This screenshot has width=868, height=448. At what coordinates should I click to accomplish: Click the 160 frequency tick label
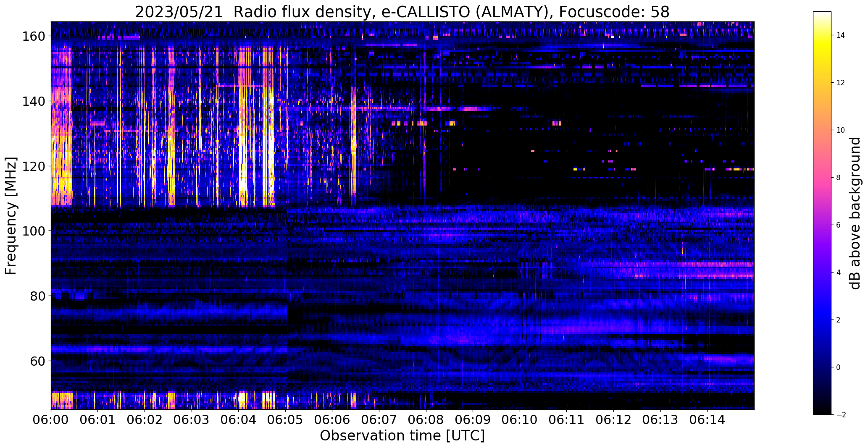tap(33, 37)
